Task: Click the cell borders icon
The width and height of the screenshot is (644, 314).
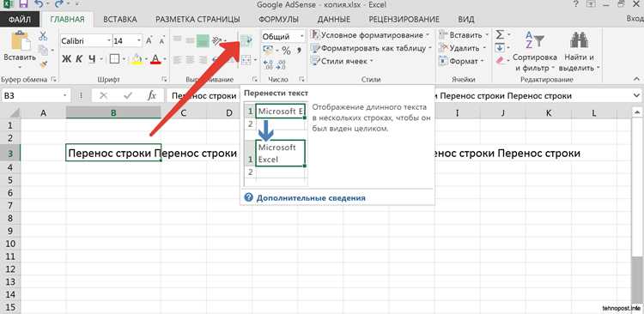Action: click(x=114, y=59)
